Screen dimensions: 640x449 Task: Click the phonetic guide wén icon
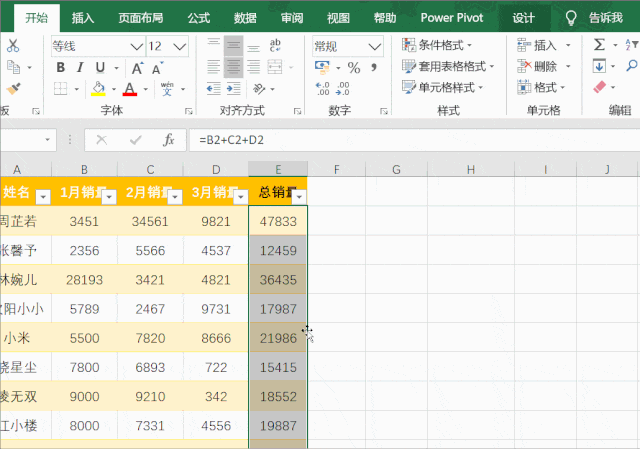(167, 89)
